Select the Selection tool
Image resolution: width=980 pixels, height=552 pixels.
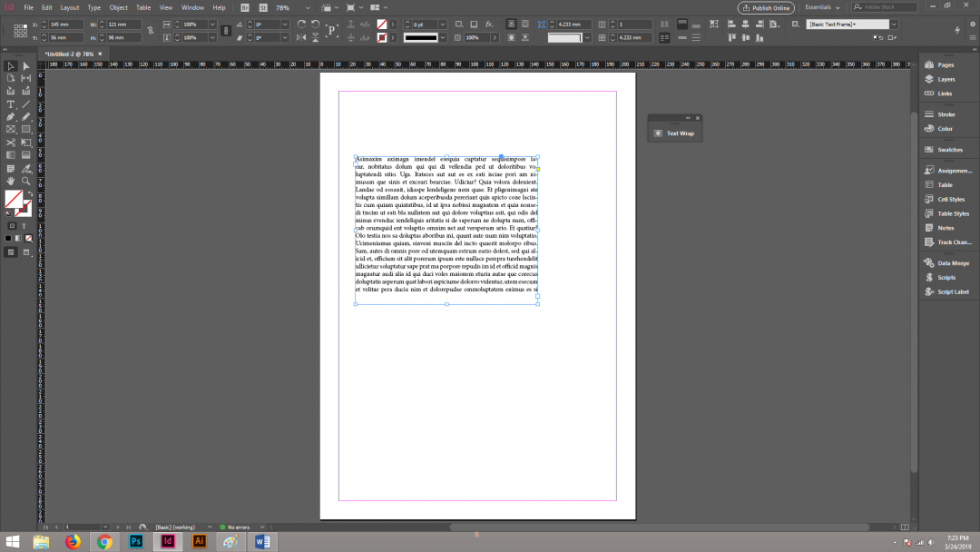tap(11, 65)
